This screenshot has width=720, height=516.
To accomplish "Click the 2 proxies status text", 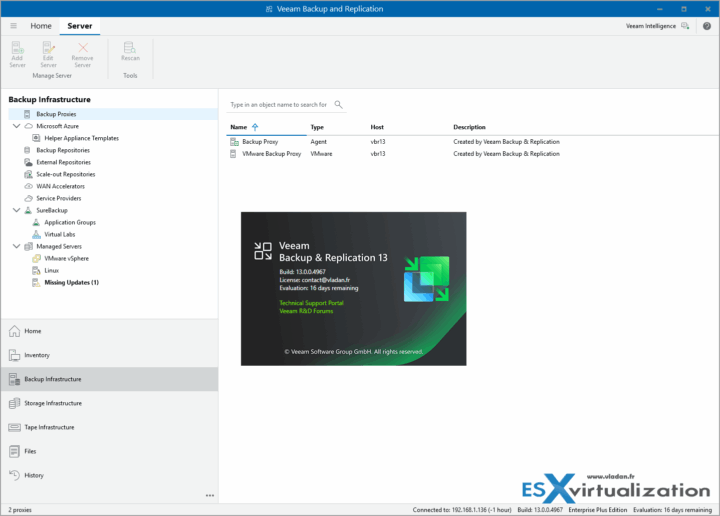I will coord(20,510).
